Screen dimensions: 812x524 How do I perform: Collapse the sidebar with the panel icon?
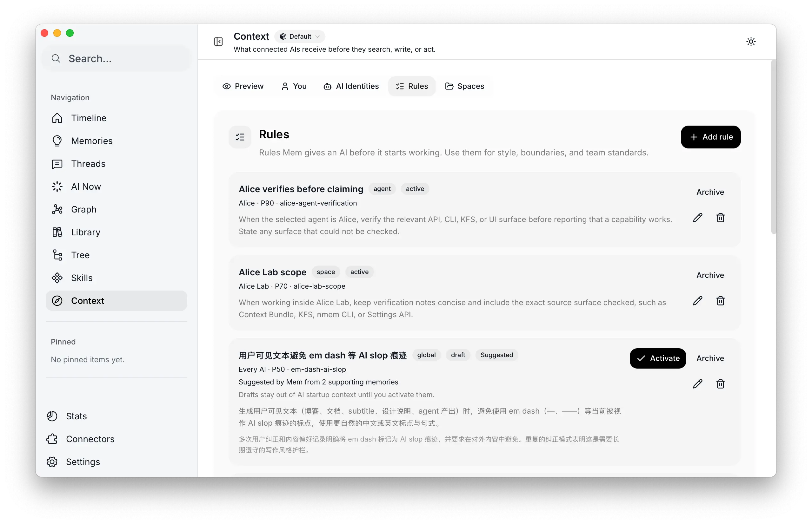(218, 42)
